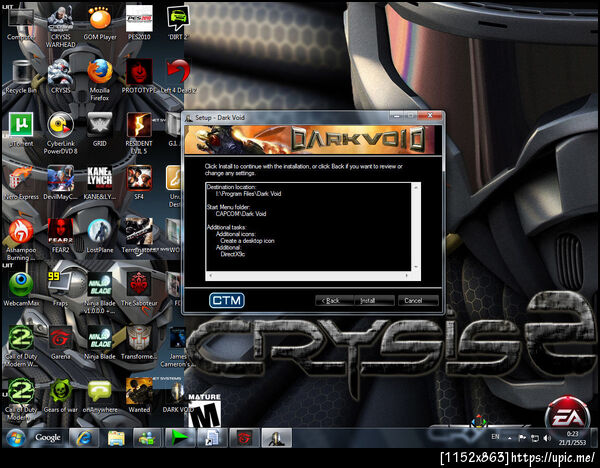
Task: Open Ashampoo Burning Studio
Action: 21,240
